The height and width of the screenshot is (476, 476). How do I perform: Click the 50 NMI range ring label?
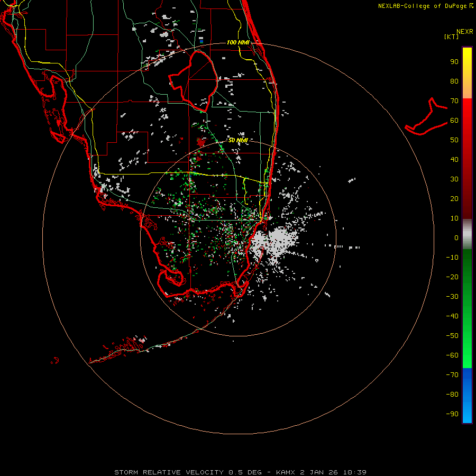click(238, 140)
